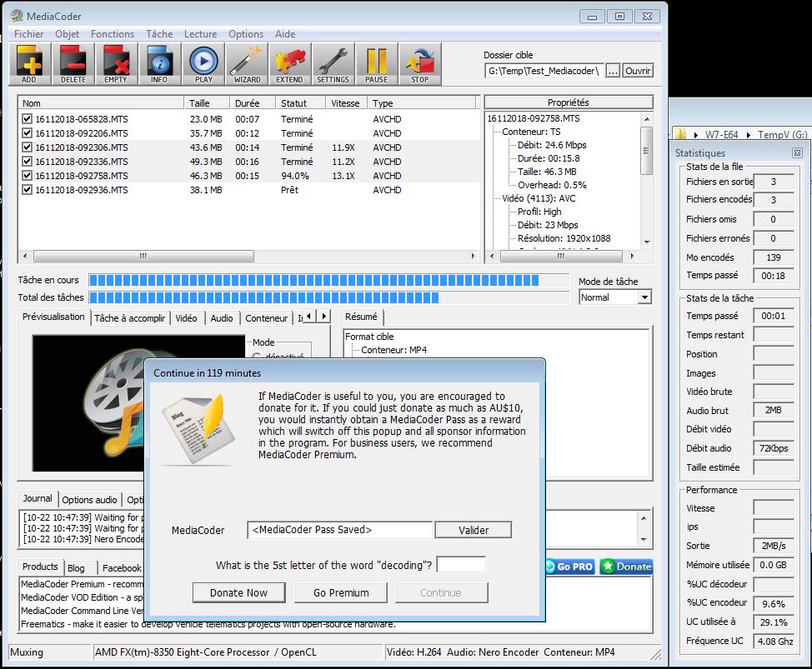812x669 pixels.
Task: Select the Products tab
Action: tap(40, 567)
